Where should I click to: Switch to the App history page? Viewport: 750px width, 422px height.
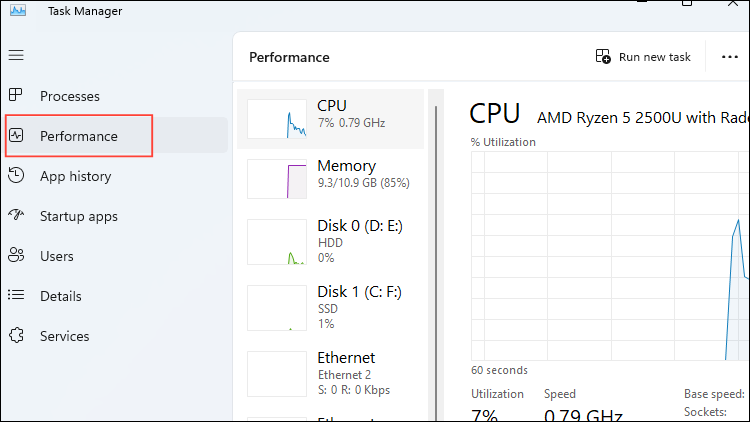pyautogui.click(x=75, y=176)
